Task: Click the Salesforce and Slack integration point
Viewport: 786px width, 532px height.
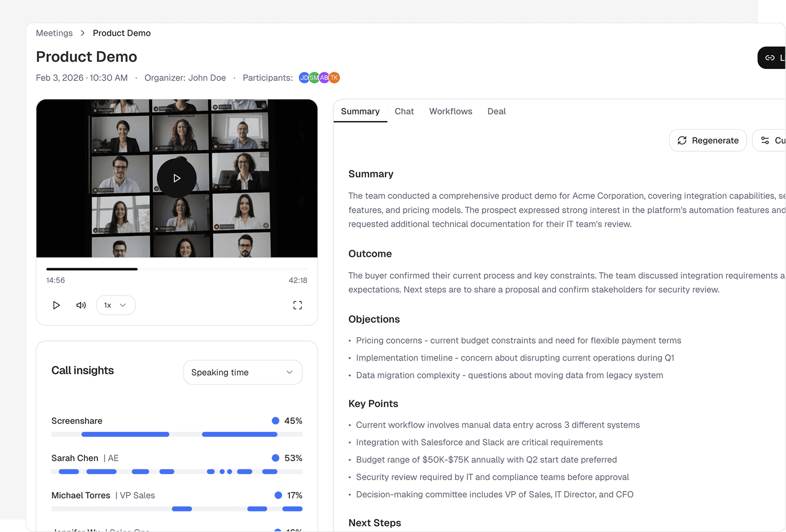Action: [x=479, y=442]
